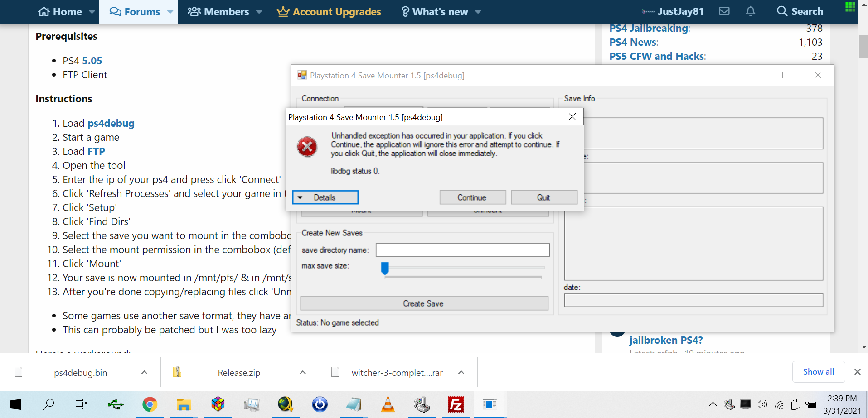Open File Explorer from the taskbar

pyautogui.click(x=184, y=404)
